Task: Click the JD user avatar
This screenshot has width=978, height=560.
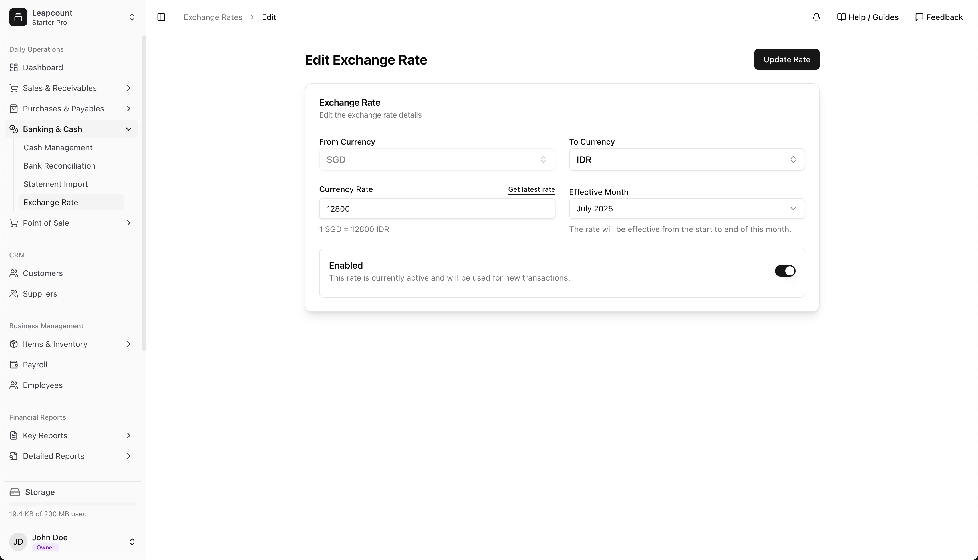Action: pyautogui.click(x=18, y=542)
